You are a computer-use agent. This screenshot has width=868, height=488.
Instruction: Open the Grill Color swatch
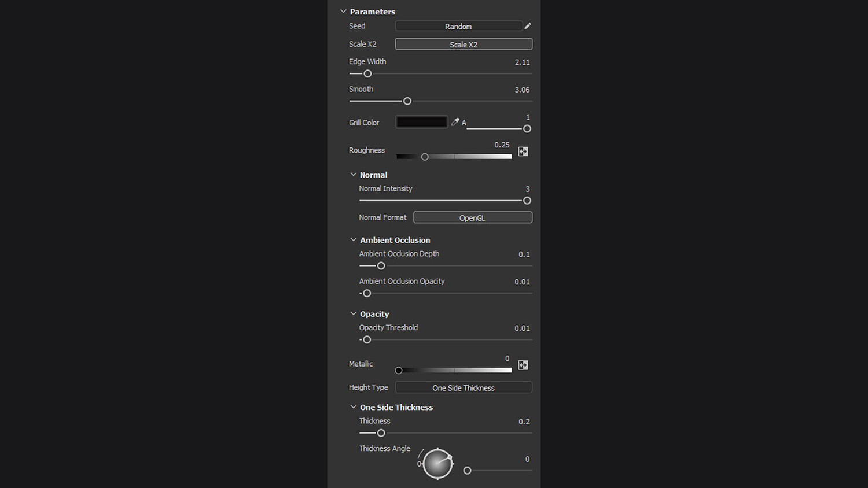(421, 122)
